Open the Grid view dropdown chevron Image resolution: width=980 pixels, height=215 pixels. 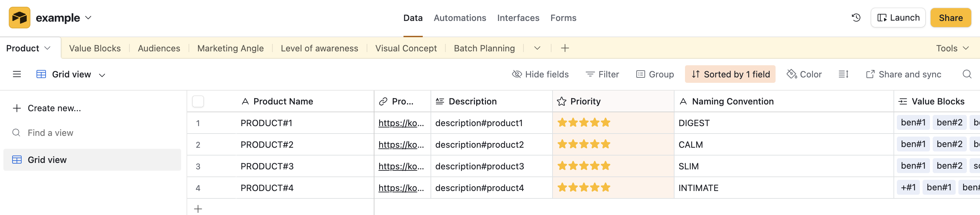[x=102, y=75]
